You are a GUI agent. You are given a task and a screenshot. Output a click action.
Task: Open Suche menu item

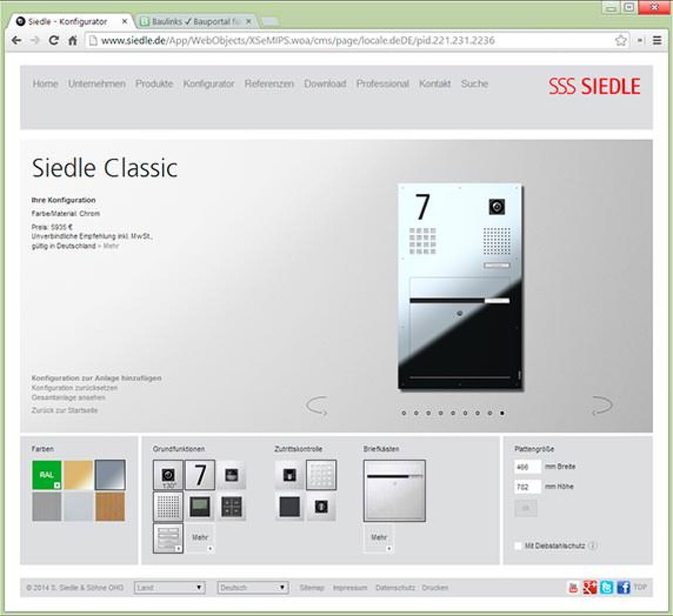(x=474, y=84)
